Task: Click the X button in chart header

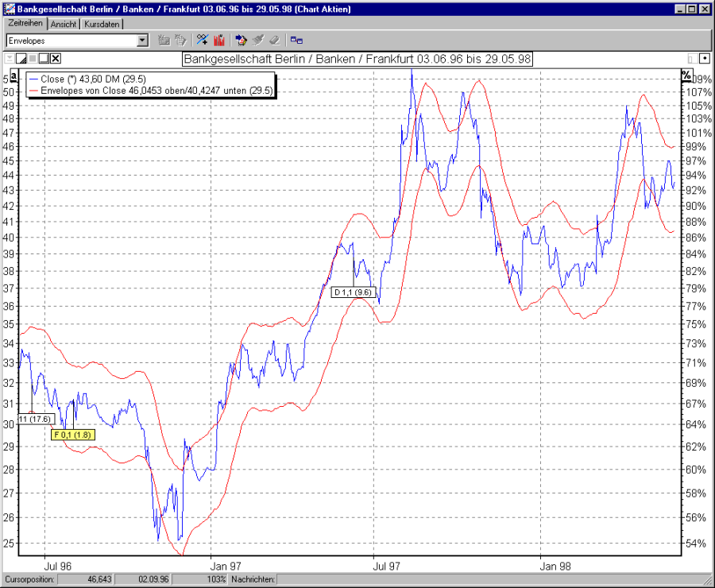Action: point(56,58)
